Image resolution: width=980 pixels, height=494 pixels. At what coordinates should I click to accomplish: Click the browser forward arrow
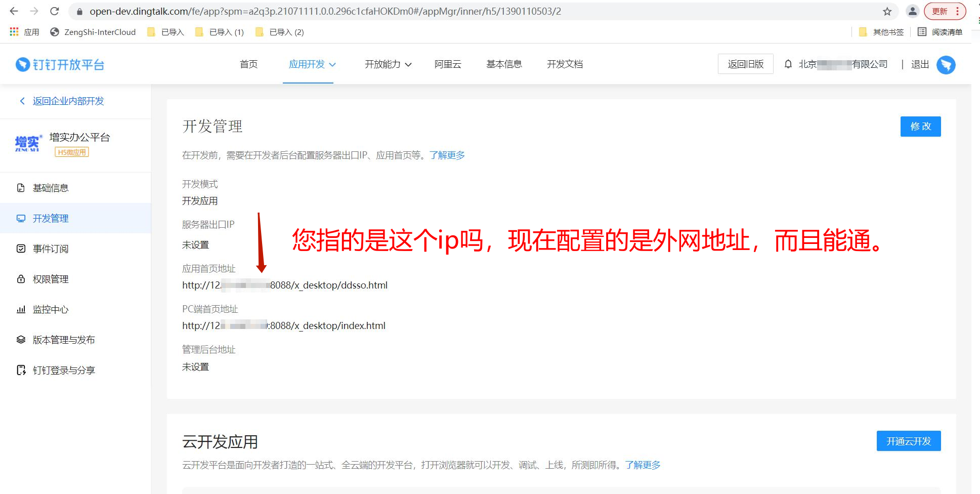click(34, 11)
